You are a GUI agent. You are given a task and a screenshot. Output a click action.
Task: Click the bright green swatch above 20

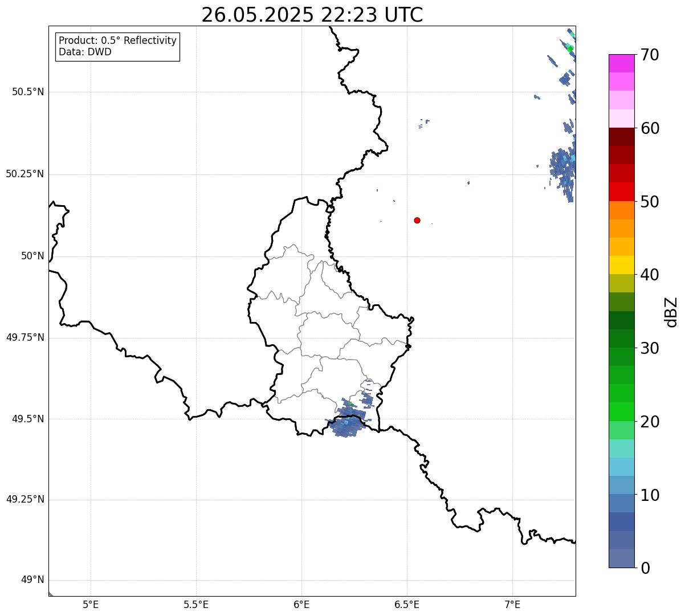click(622, 412)
